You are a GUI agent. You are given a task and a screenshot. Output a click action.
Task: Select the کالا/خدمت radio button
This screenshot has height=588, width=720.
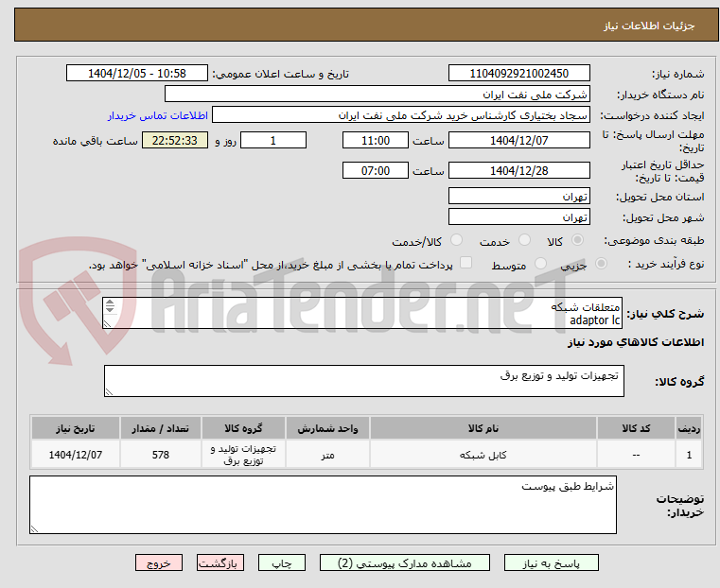coord(456,240)
